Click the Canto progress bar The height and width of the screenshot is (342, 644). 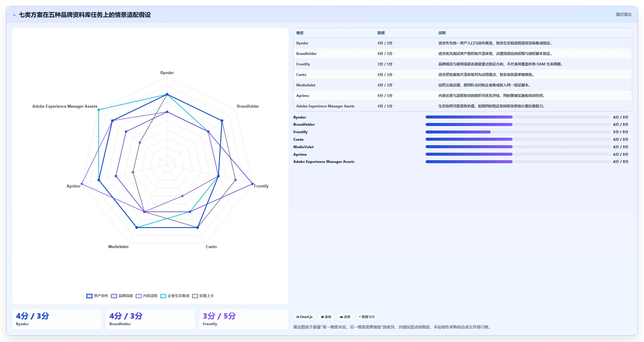click(518, 139)
